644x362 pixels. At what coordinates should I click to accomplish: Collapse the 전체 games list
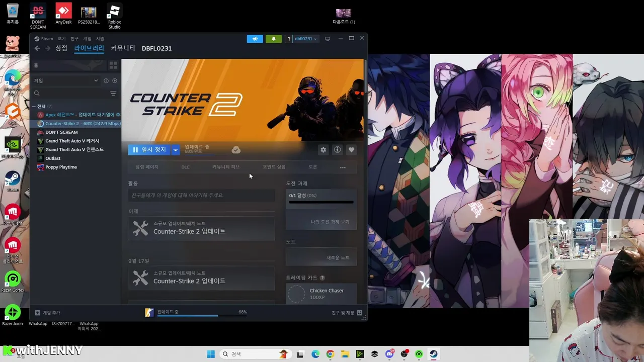click(34, 107)
